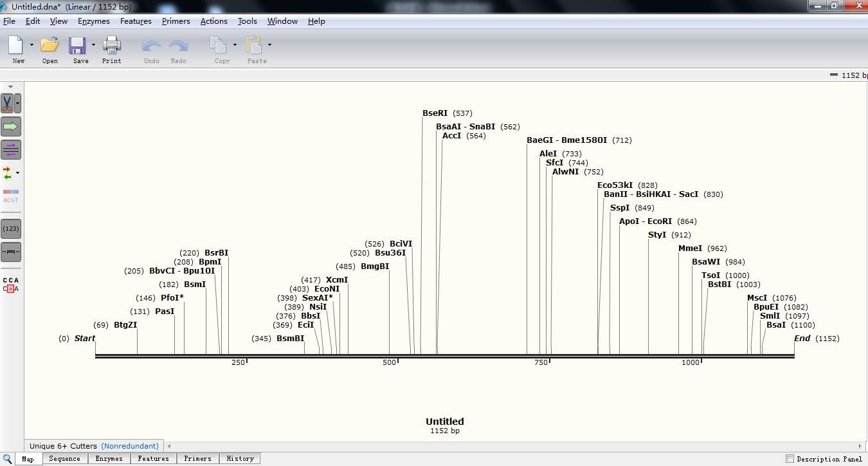Viewport: 868px width, 466px height.
Task: Click the Print toolbar icon
Action: pos(111,50)
